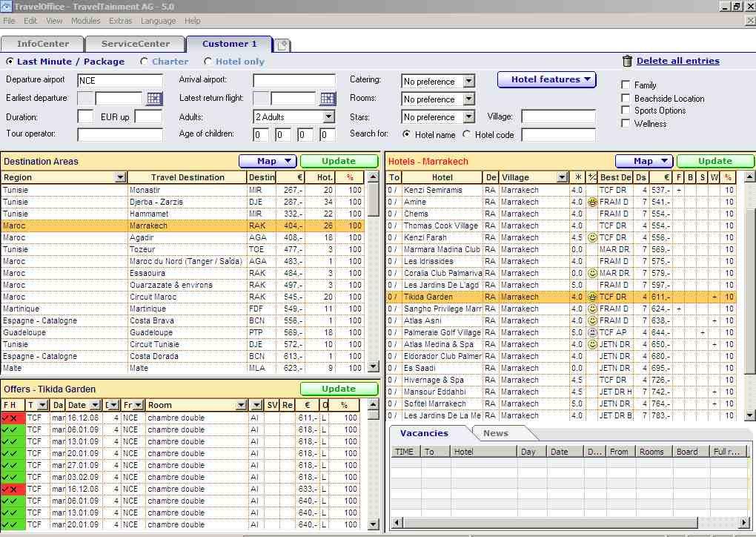The width and height of the screenshot is (756, 537).
Task: Click the right scroll arrow in the Vacancies panel
Action: pyautogui.click(x=743, y=522)
